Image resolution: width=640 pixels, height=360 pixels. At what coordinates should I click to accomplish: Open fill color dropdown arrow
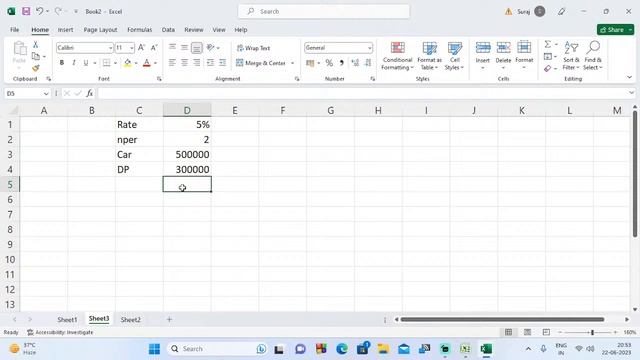pyautogui.click(x=136, y=63)
